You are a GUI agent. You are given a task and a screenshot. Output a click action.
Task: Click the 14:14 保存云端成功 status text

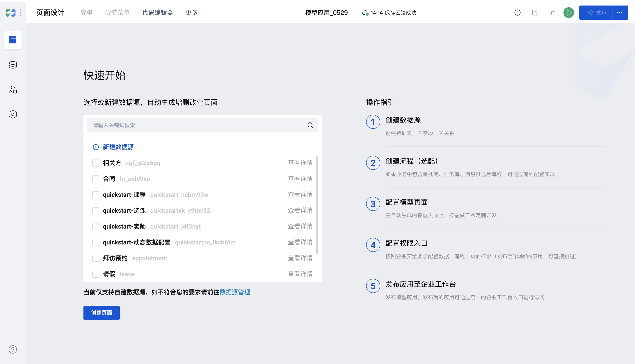click(393, 13)
